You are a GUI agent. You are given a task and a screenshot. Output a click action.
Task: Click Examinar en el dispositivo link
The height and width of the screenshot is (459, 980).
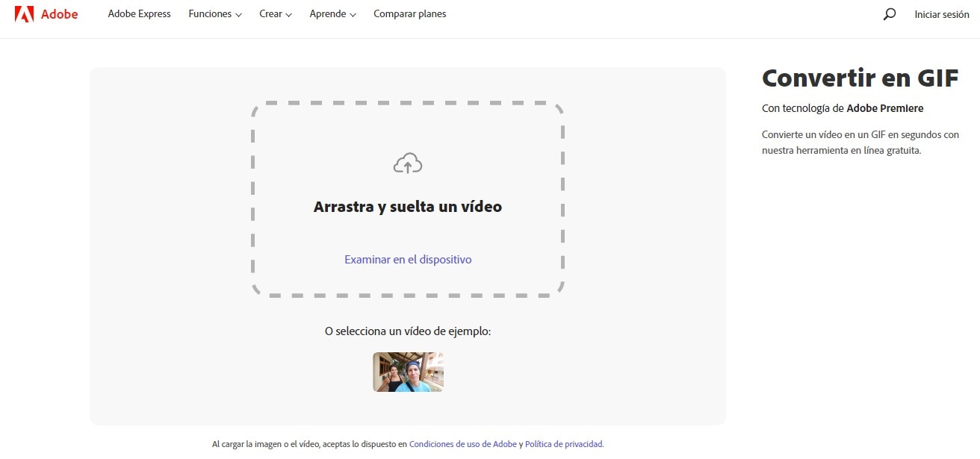click(408, 260)
